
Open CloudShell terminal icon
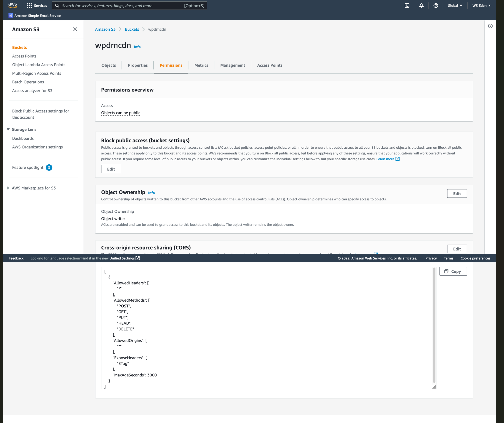(x=407, y=6)
